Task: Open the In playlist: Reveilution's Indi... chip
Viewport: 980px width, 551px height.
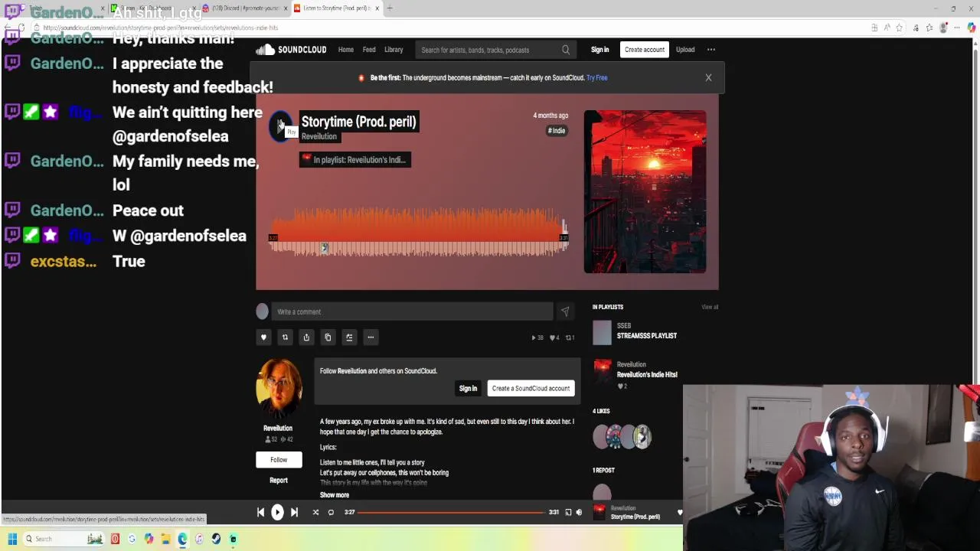Action: point(354,159)
